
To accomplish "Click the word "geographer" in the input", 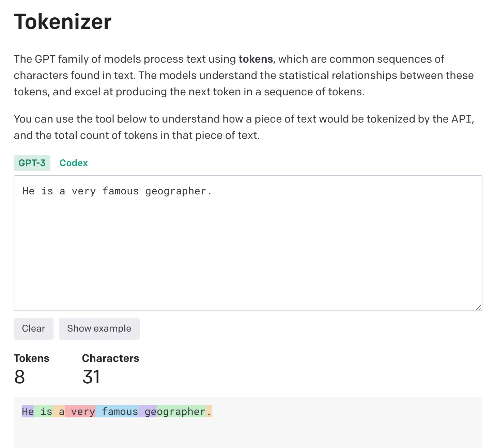I will [176, 191].
